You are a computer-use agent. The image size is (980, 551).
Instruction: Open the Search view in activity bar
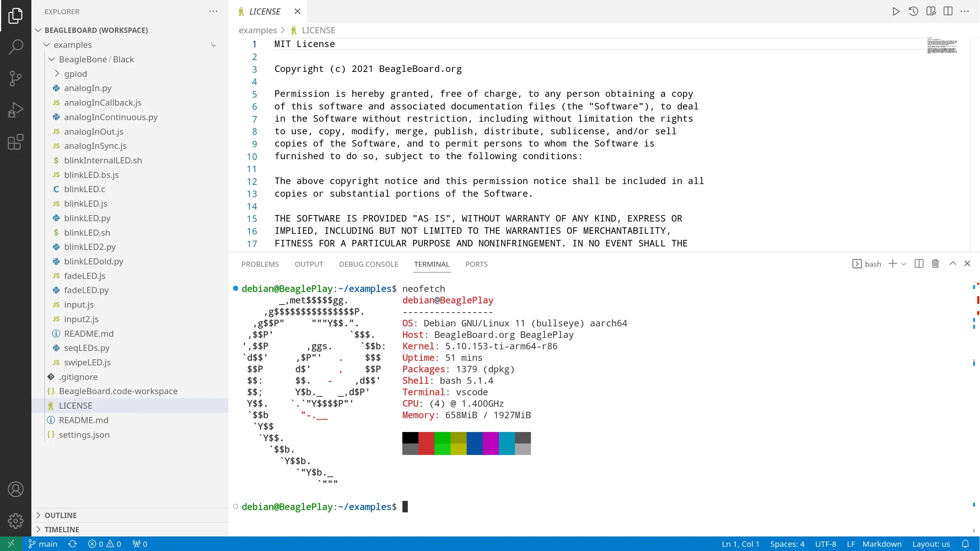coord(16,47)
